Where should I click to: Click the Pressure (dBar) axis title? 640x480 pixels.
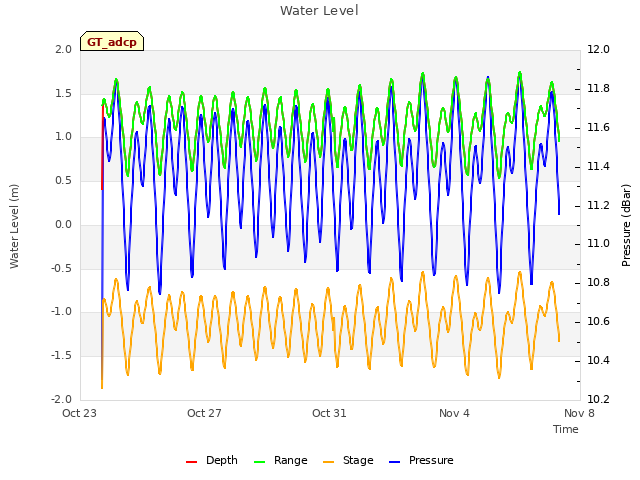tap(626, 225)
